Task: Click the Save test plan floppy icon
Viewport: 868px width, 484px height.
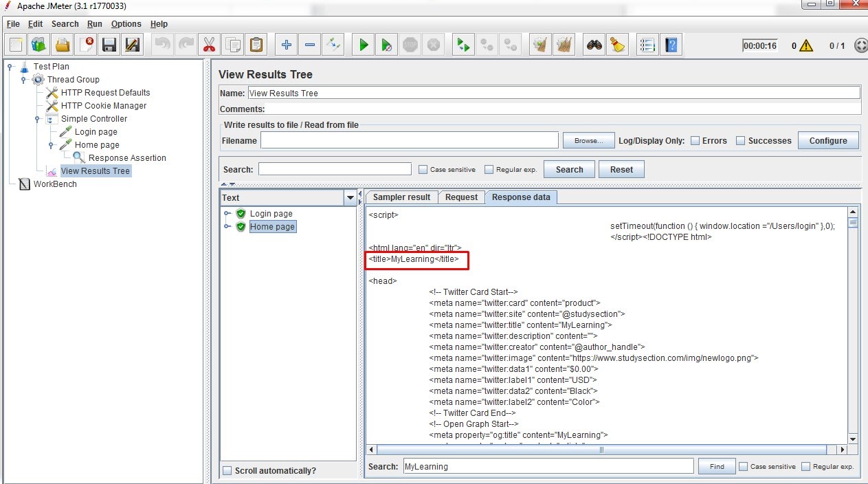Action: (109, 45)
